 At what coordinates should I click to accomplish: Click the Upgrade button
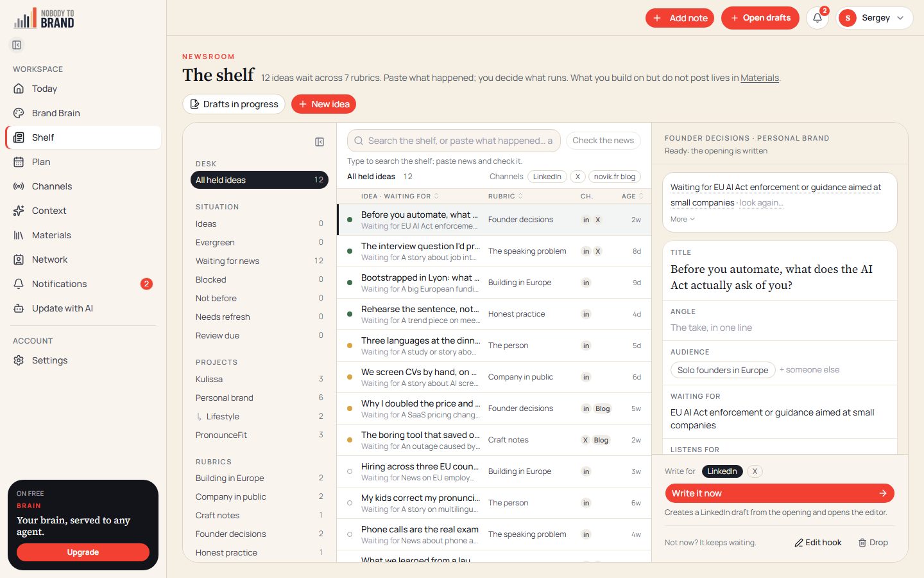click(x=83, y=552)
